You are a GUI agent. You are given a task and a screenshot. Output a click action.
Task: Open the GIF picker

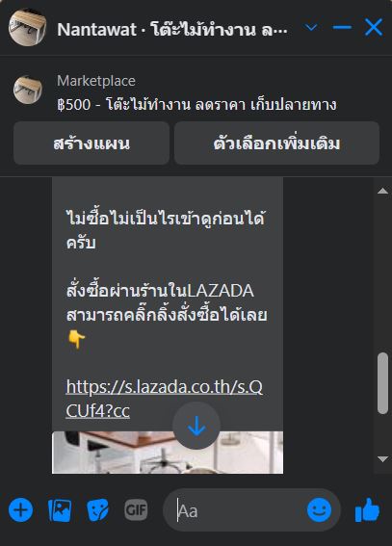point(136,510)
